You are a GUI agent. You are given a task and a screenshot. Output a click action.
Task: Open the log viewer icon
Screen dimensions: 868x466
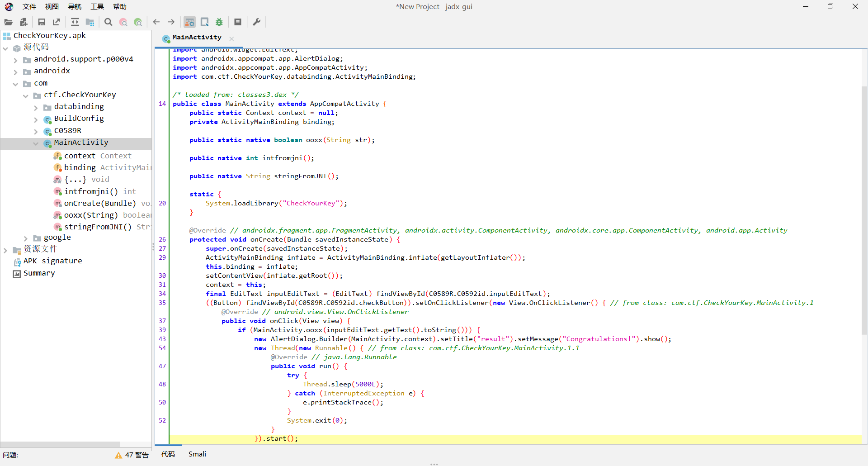pyautogui.click(x=238, y=22)
